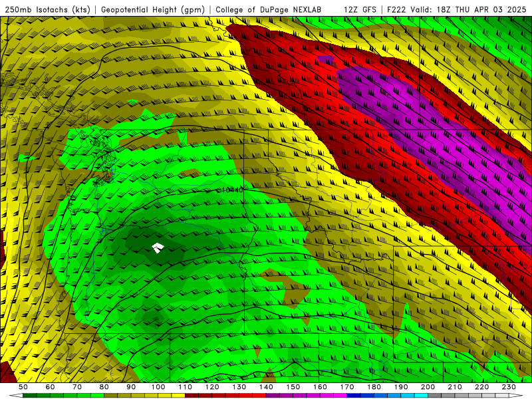Viewport: 532px width, 399px height.
Task: Click the dark maroon swatch at 110 kts
Action: click(x=192, y=396)
